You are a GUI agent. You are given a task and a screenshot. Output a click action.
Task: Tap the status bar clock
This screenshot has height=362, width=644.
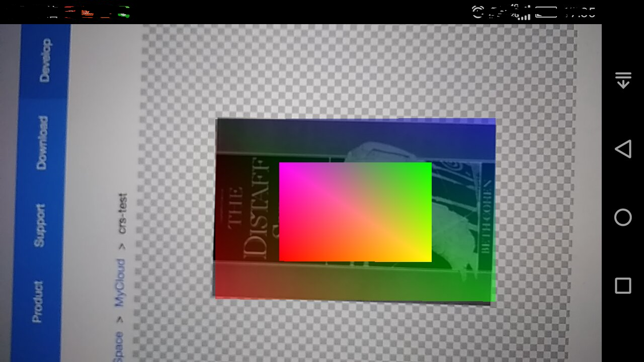[580, 12]
